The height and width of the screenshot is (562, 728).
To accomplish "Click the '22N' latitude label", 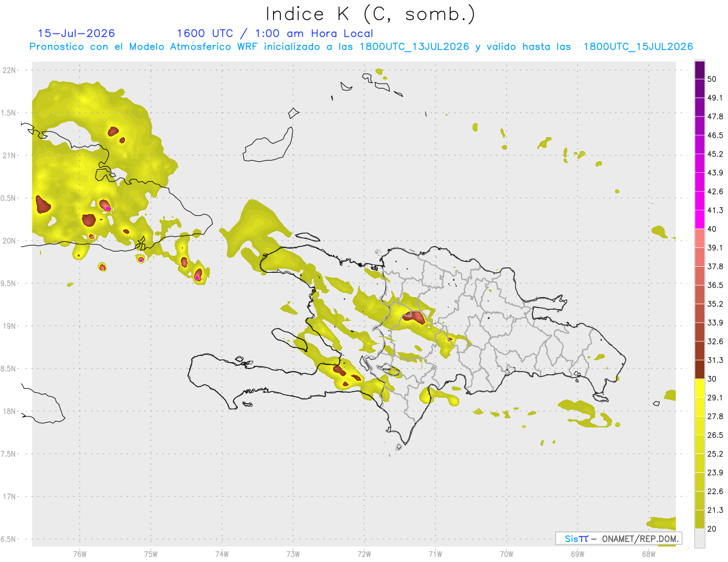I will coord(9,70).
